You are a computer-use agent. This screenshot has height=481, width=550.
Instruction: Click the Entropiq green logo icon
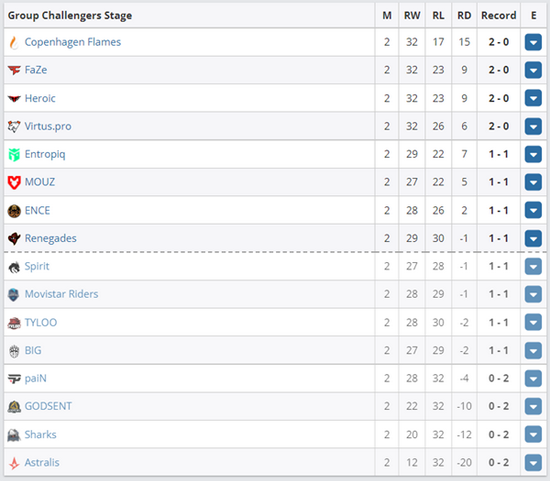(x=14, y=154)
